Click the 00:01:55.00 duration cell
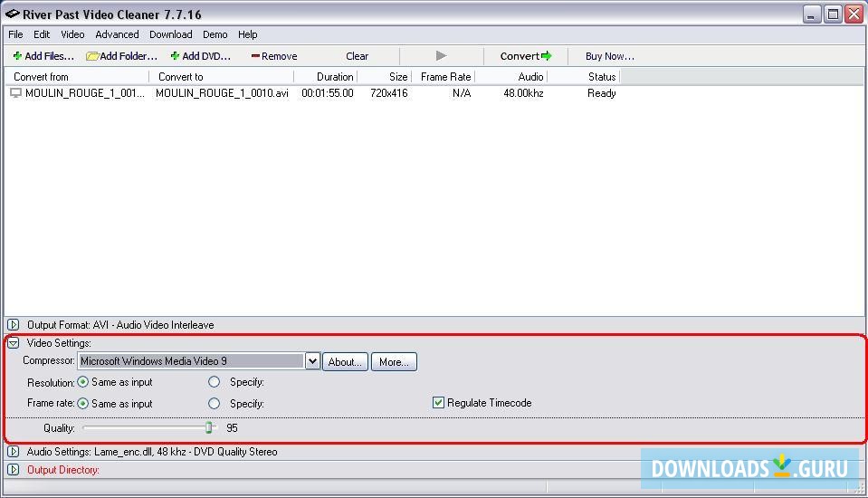Image resolution: width=868 pixels, height=498 pixels. pos(327,93)
